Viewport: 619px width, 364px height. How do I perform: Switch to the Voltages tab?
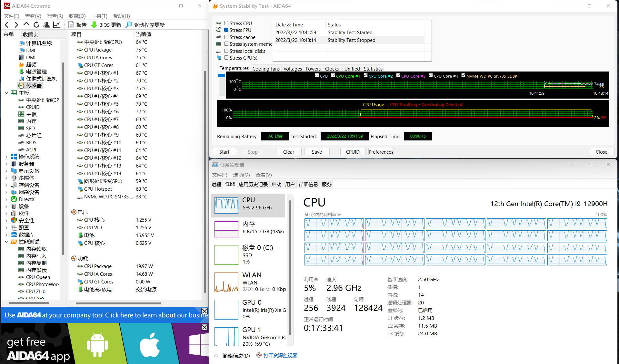coord(293,69)
